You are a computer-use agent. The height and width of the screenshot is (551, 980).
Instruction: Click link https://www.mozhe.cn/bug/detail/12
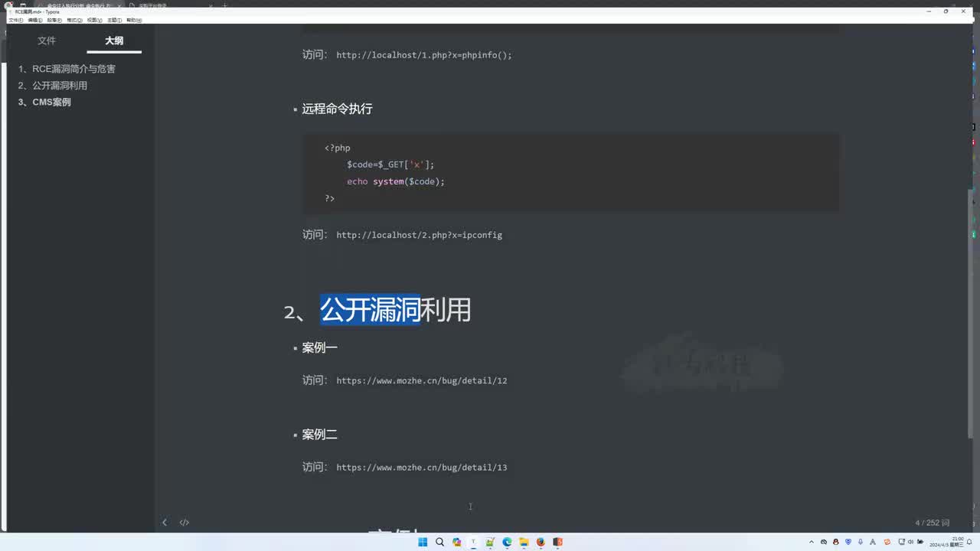[422, 380]
